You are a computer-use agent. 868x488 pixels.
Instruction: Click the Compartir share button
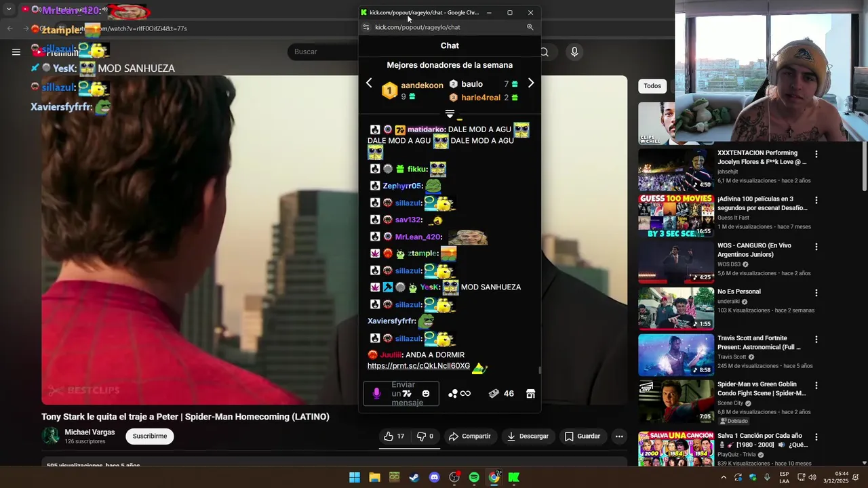[470, 436]
